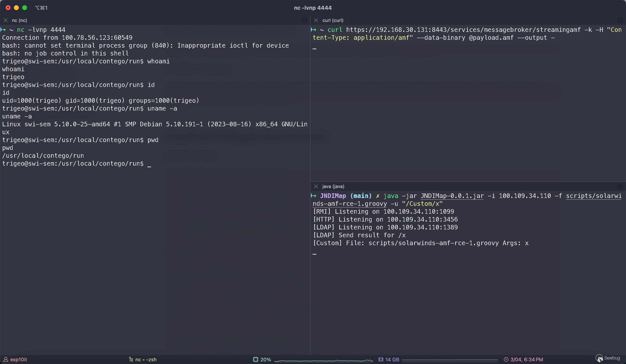Close the java pane with its X icon
Screen dimensions: 626x364
pos(316,186)
